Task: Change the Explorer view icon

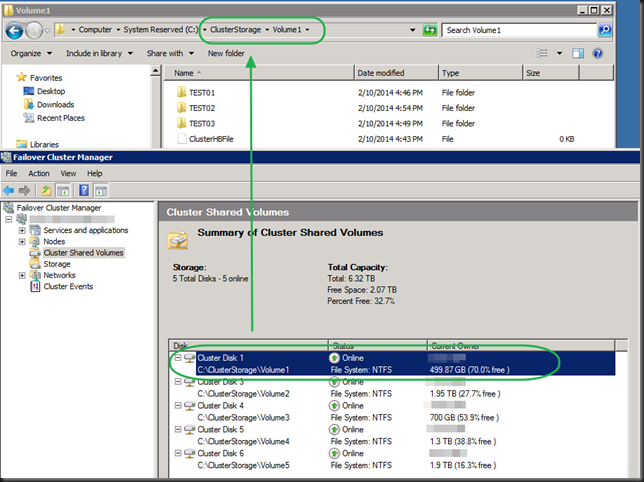Action: (x=542, y=53)
